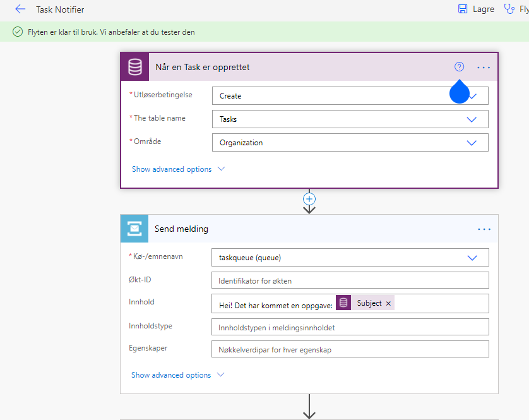Click the Dataverse trigger database icon

(134, 67)
